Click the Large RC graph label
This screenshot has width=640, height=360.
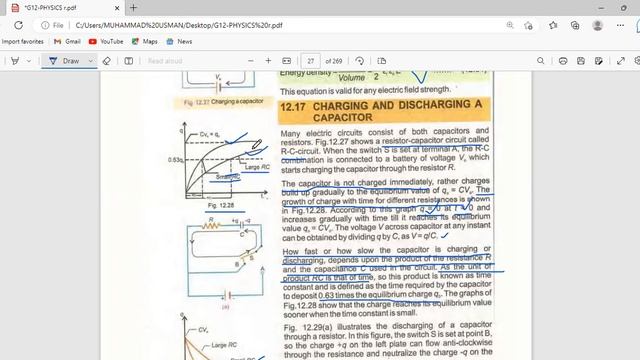257,167
